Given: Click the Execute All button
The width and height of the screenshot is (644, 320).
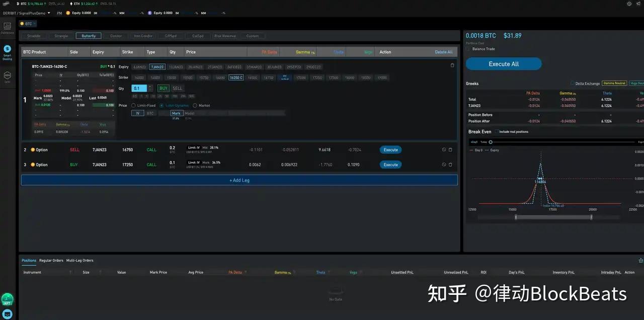Looking at the screenshot, I should coord(504,64).
